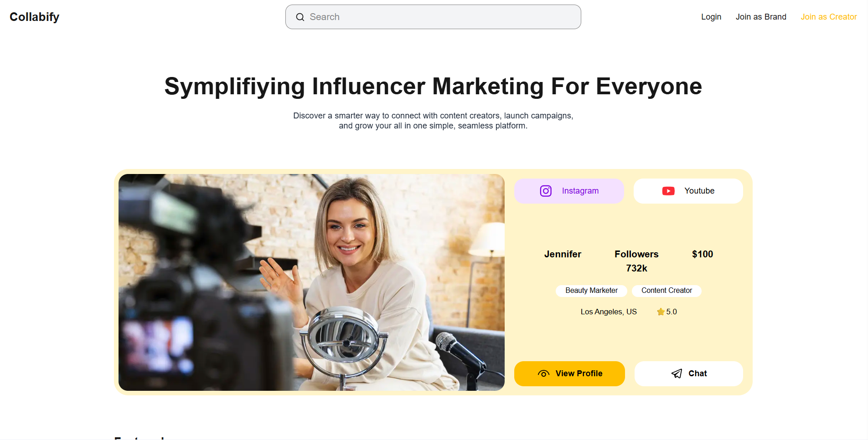Image resolution: width=868 pixels, height=440 pixels.
Task: Select Join as Brand link
Action: coord(761,17)
